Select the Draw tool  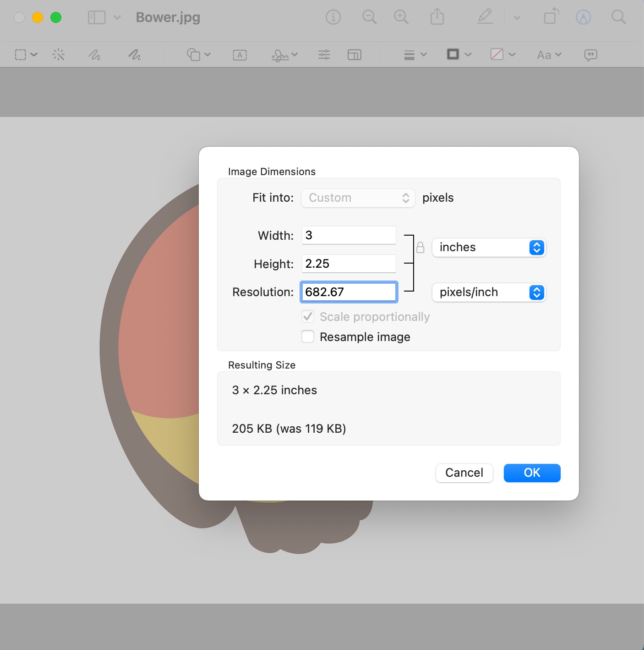click(x=134, y=55)
